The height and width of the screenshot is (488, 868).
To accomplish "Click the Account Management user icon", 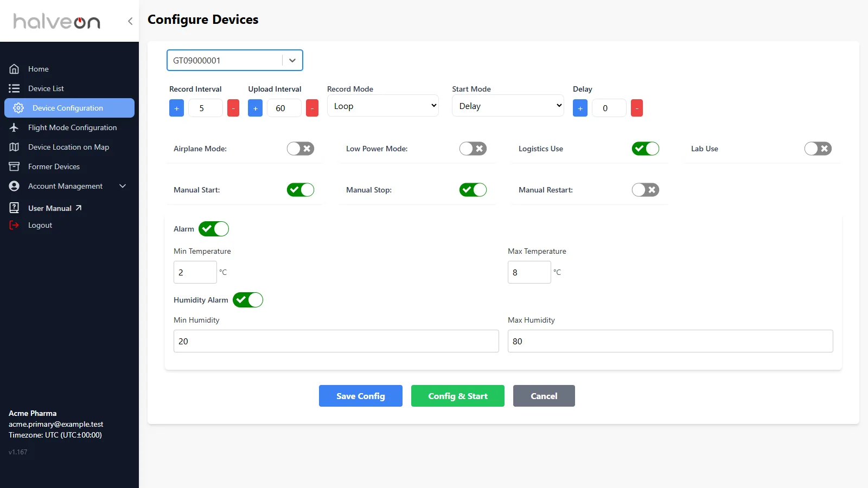I will click(x=14, y=186).
